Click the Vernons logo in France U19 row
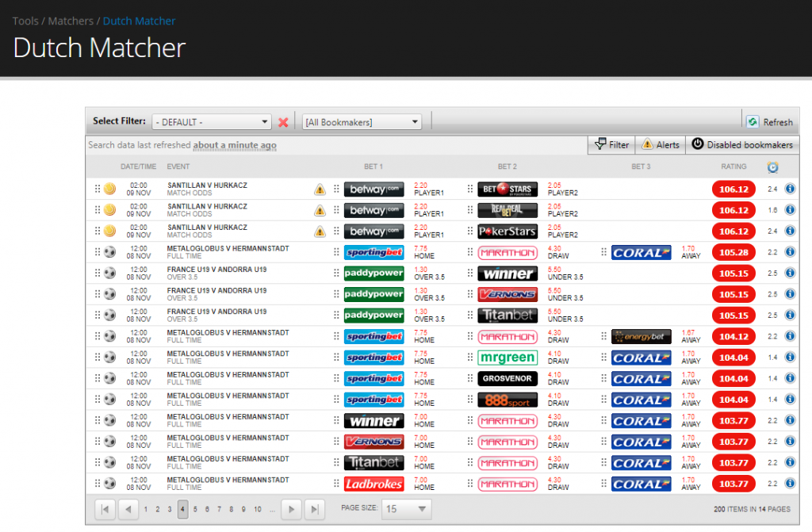The image size is (812, 532). (x=507, y=294)
